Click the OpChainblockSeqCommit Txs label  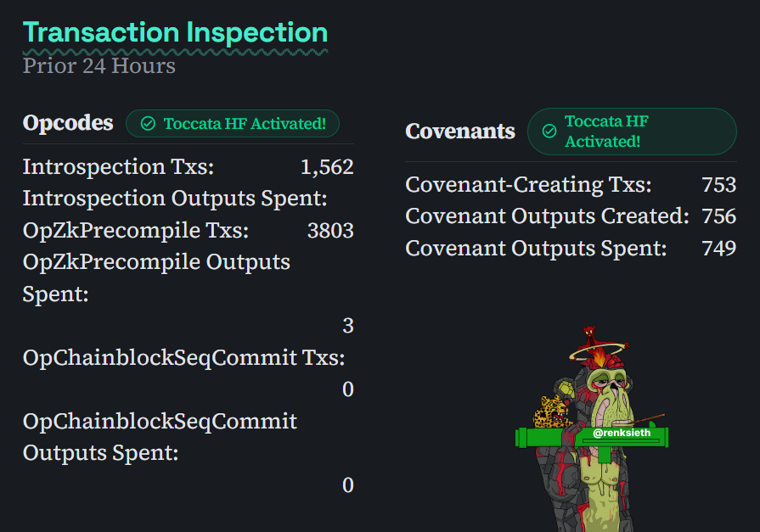click(x=183, y=358)
